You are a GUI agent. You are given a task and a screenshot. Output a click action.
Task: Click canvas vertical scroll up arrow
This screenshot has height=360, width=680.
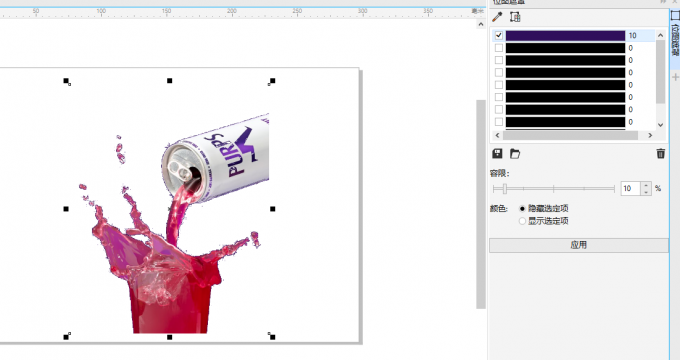click(481, 24)
